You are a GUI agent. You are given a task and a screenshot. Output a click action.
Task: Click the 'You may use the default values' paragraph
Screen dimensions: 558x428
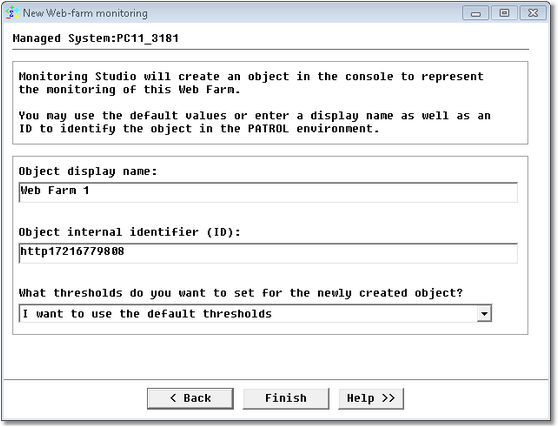tap(254, 122)
